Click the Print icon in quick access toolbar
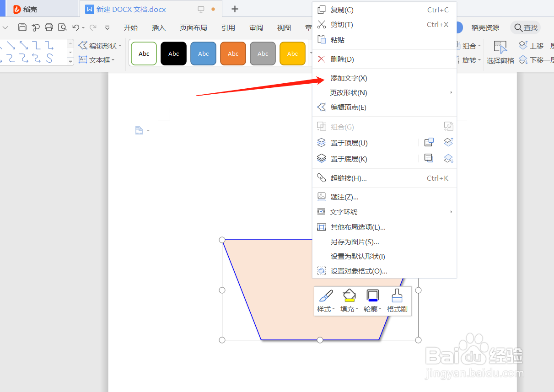This screenshot has width=554, height=392. [x=49, y=27]
